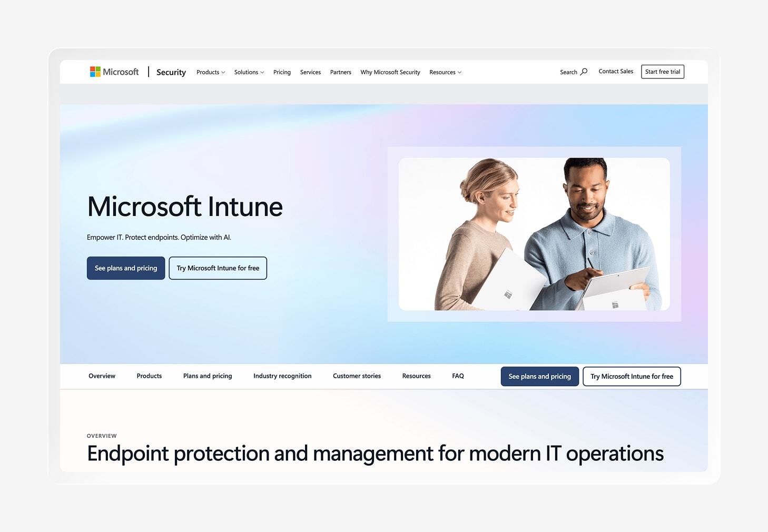Click the OVERVIEW label text
The height and width of the screenshot is (532, 768).
click(x=102, y=436)
